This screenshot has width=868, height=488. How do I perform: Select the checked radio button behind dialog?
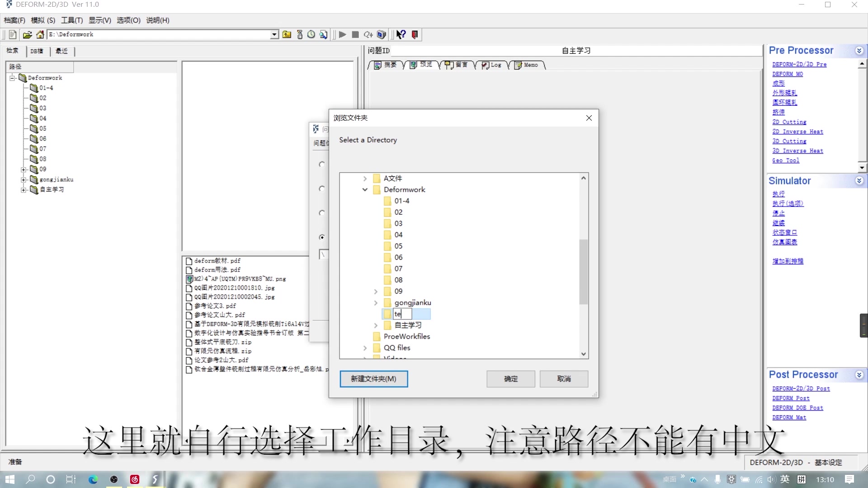322,237
